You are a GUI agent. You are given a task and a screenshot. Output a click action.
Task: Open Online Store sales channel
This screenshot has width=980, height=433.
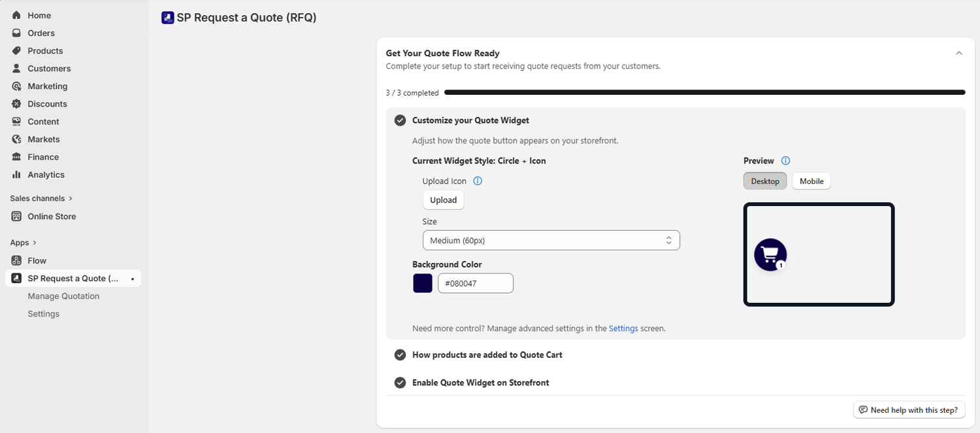(x=52, y=217)
